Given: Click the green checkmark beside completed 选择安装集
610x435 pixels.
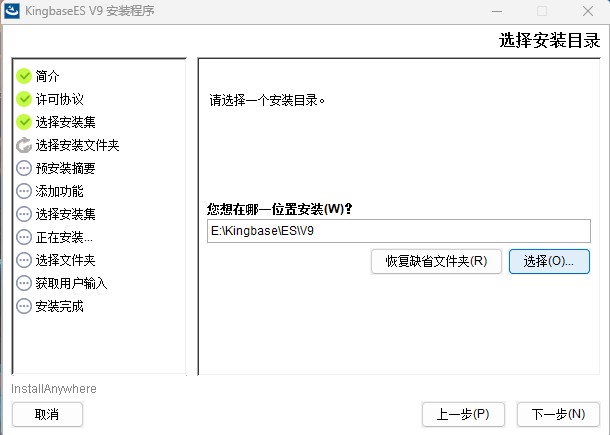Looking at the screenshot, I should [x=24, y=122].
